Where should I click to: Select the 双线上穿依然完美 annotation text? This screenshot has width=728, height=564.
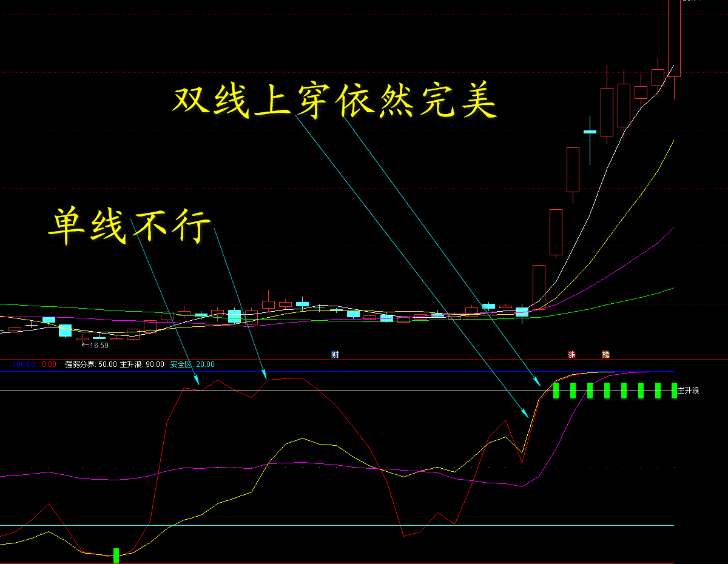(335, 101)
